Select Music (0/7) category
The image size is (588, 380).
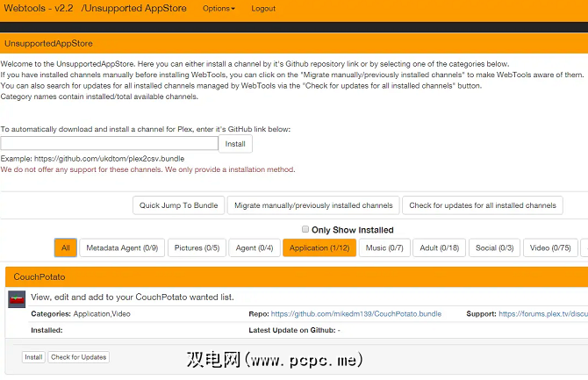coord(384,248)
